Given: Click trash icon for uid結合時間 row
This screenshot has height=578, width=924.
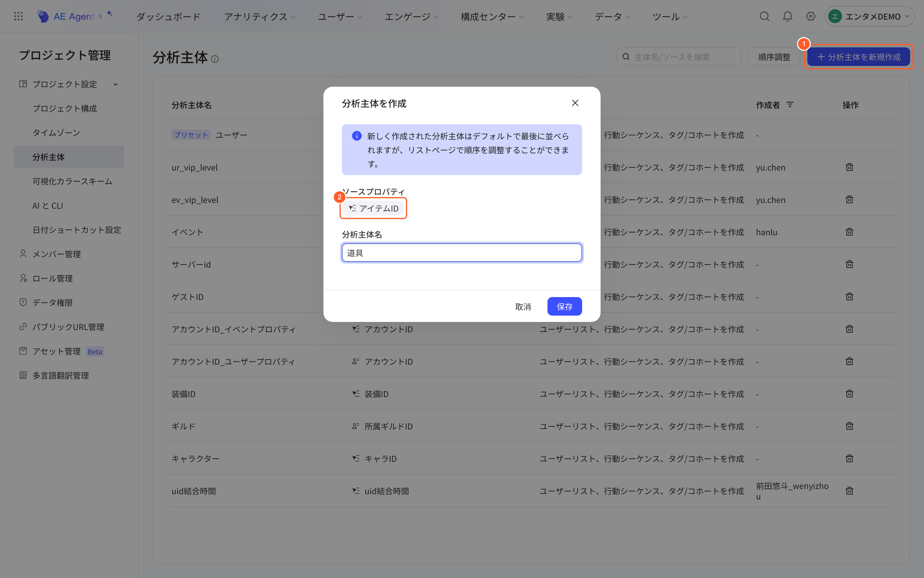Looking at the screenshot, I should coord(849,491).
